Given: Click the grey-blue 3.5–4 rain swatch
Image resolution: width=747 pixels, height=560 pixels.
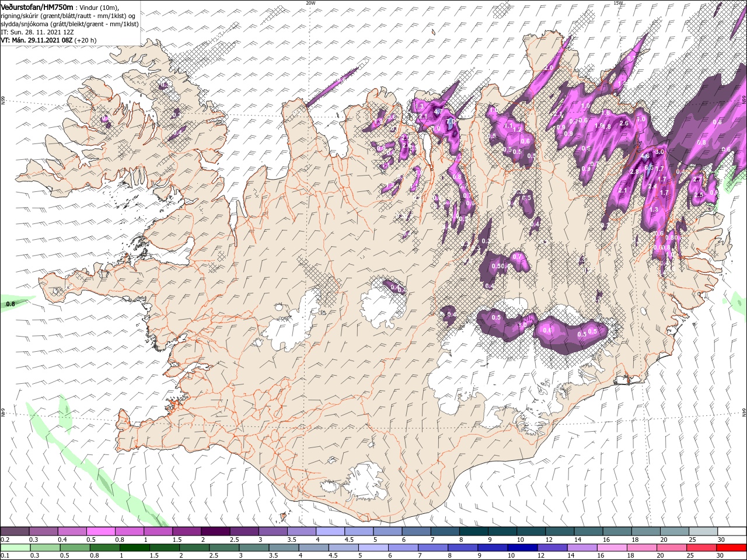Looking at the screenshot, I should pyautogui.click(x=284, y=548).
